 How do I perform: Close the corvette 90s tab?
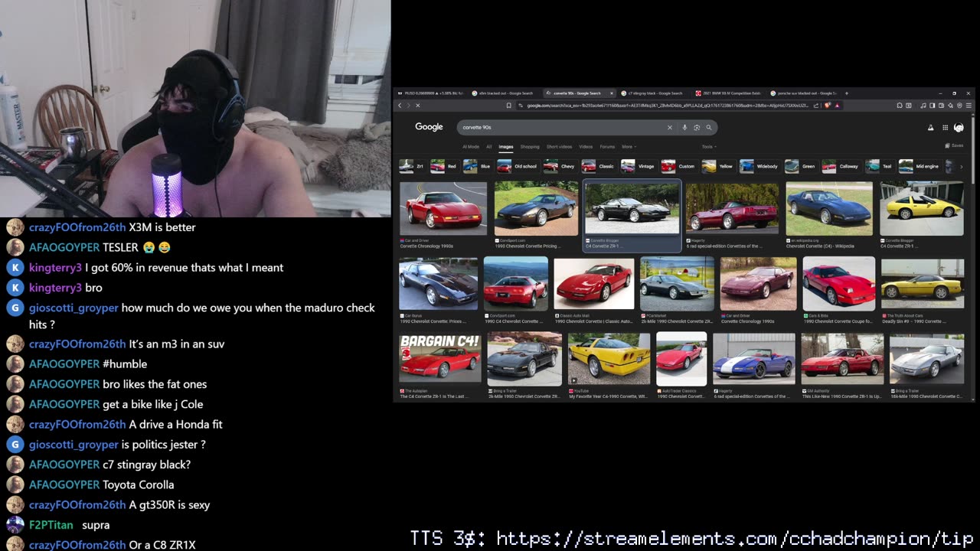pos(611,93)
